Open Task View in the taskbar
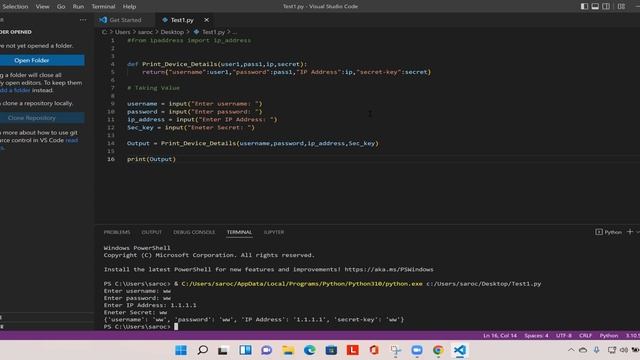Viewport: 640px width, 360px height. 223,350
